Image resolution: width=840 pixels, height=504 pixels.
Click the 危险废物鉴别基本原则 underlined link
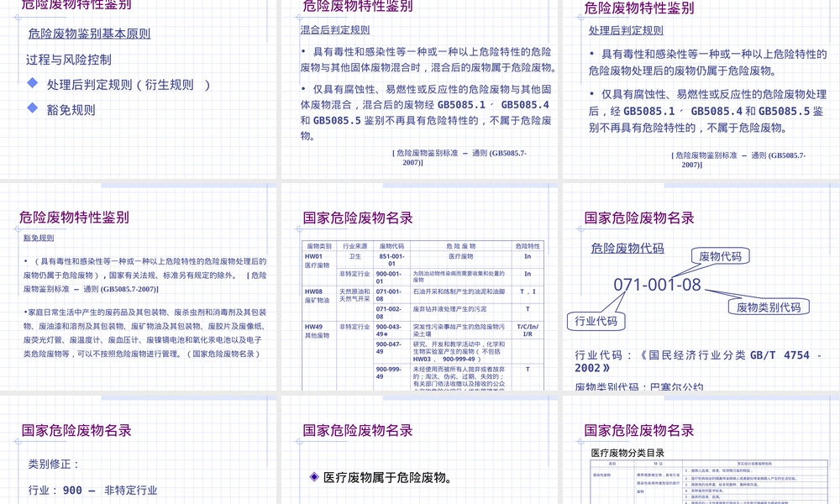coord(89,34)
